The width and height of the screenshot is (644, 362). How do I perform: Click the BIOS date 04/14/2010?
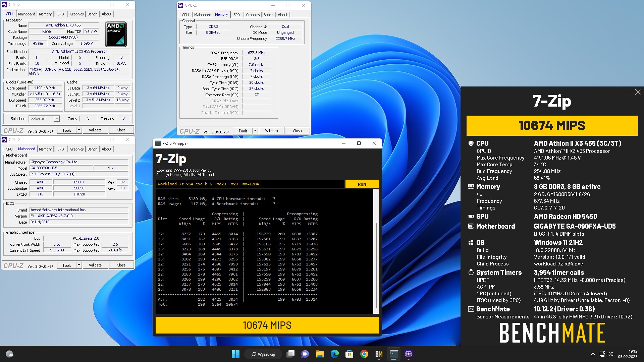(79, 222)
